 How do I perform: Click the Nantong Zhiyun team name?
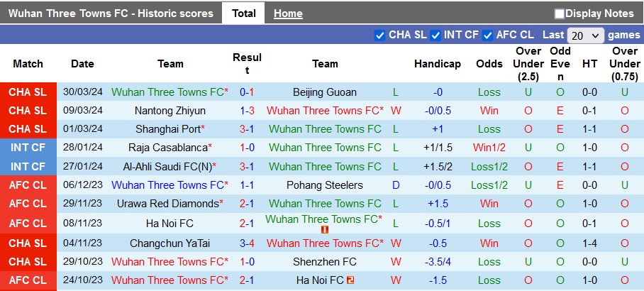(170, 111)
